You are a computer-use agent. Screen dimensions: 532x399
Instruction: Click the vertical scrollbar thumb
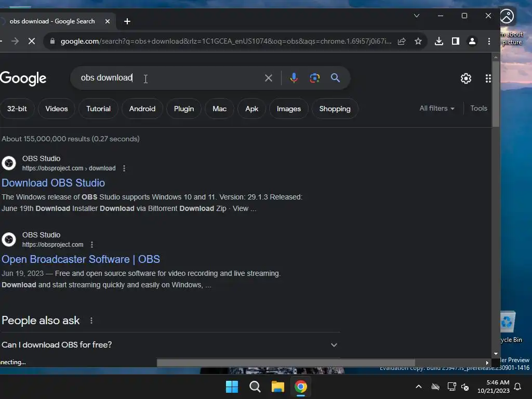496,94
